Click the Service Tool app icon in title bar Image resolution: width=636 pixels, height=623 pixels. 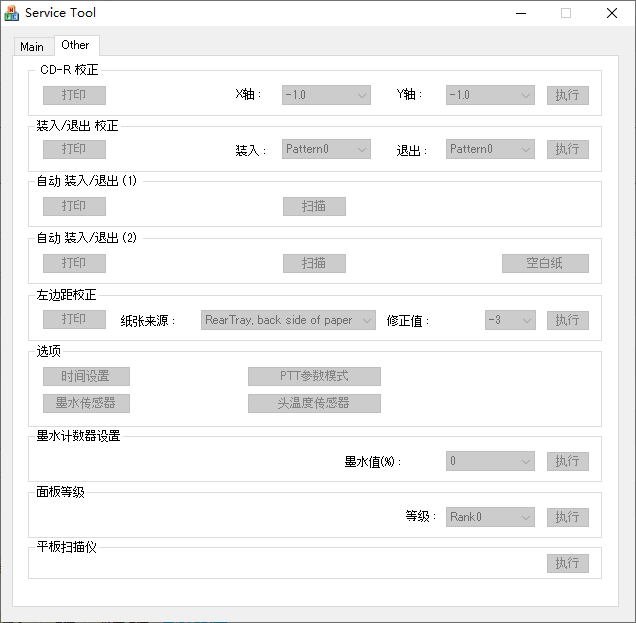(11, 13)
